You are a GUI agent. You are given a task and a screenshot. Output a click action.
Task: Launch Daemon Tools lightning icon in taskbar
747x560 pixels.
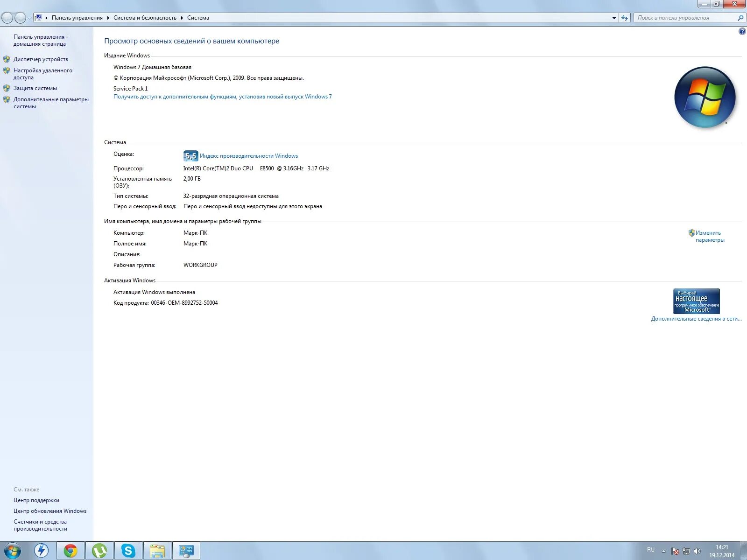42,551
